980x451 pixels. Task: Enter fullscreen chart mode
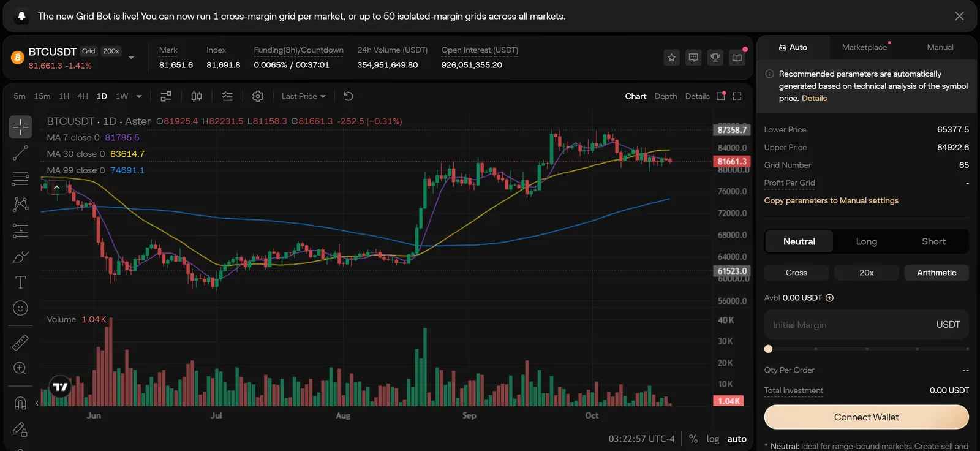click(x=737, y=96)
